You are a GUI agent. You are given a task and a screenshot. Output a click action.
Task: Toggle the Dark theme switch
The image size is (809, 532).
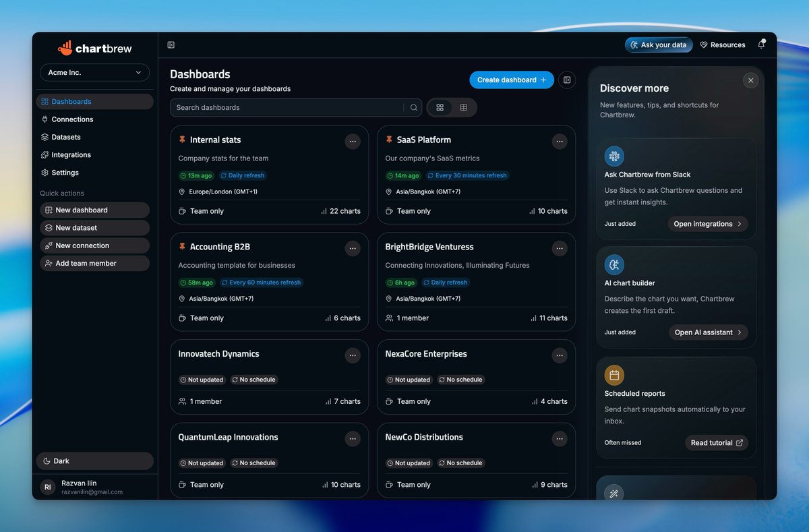(94, 461)
